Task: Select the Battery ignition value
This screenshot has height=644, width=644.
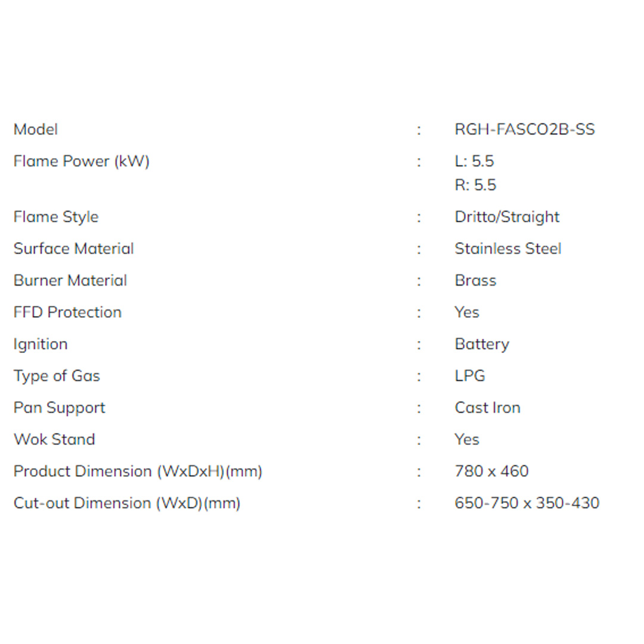Action: [x=482, y=344]
